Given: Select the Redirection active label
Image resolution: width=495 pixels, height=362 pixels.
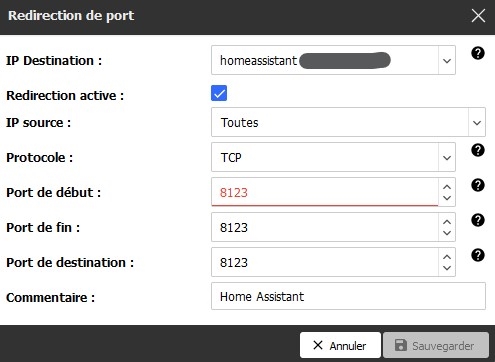Looking at the screenshot, I should pyautogui.click(x=65, y=96).
